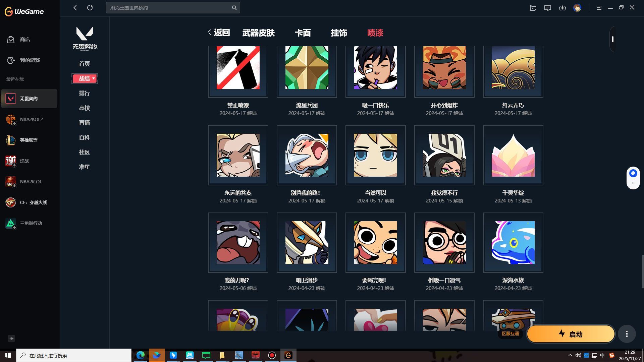Expand the 战绩 dropdown
This screenshot has height=362, width=644.
click(x=85, y=78)
